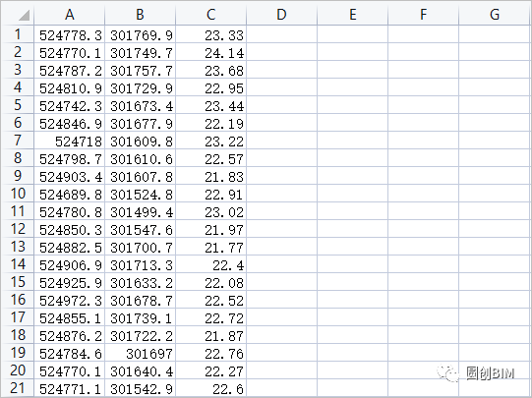Select row 10 header
Image resolution: width=532 pixels, height=398 pixels.
[18, 194]
